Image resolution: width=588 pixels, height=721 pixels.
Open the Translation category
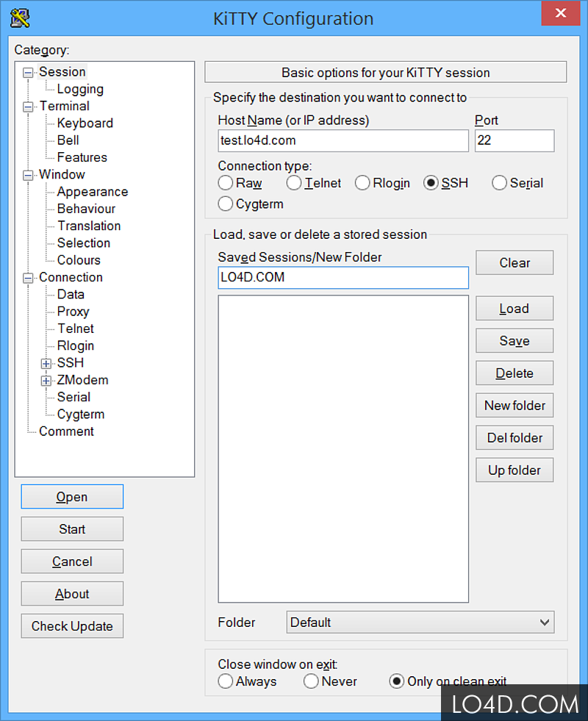point(89,226)
